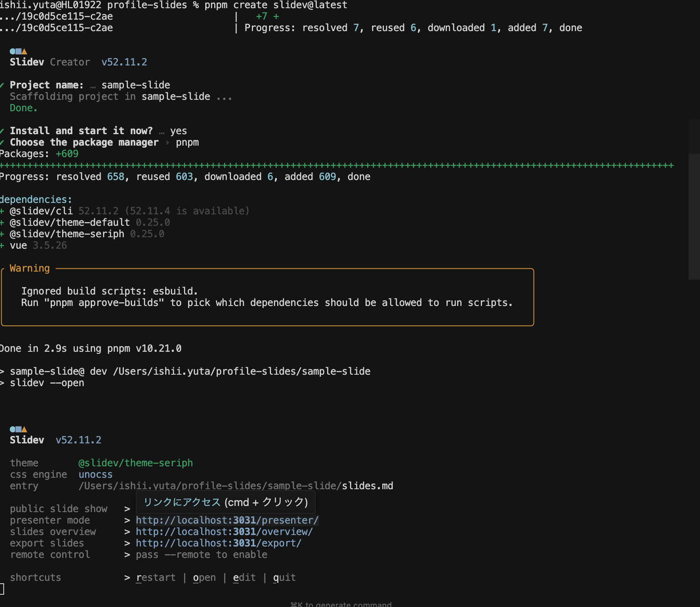Image resolution: width=700 pixels, height=607 pixels.
Task: Open the presenter mode localhost link
Action: click(227, 520)
